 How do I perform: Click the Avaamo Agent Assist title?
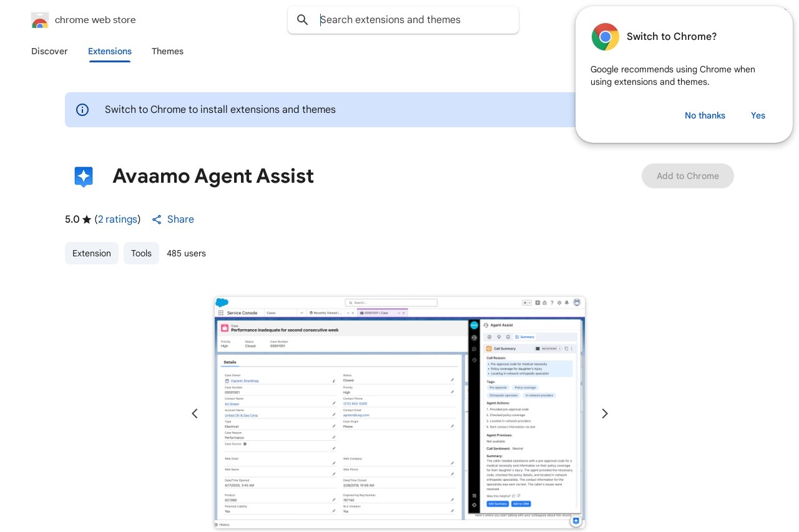213,176
